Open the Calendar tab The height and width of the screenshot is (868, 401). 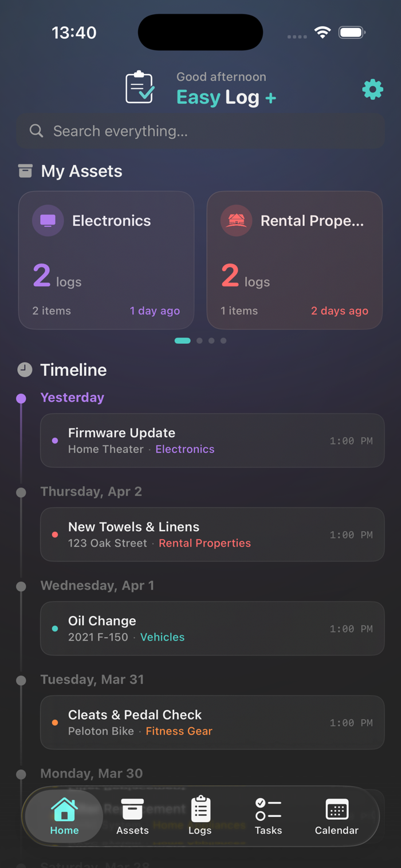coord(337,816)
